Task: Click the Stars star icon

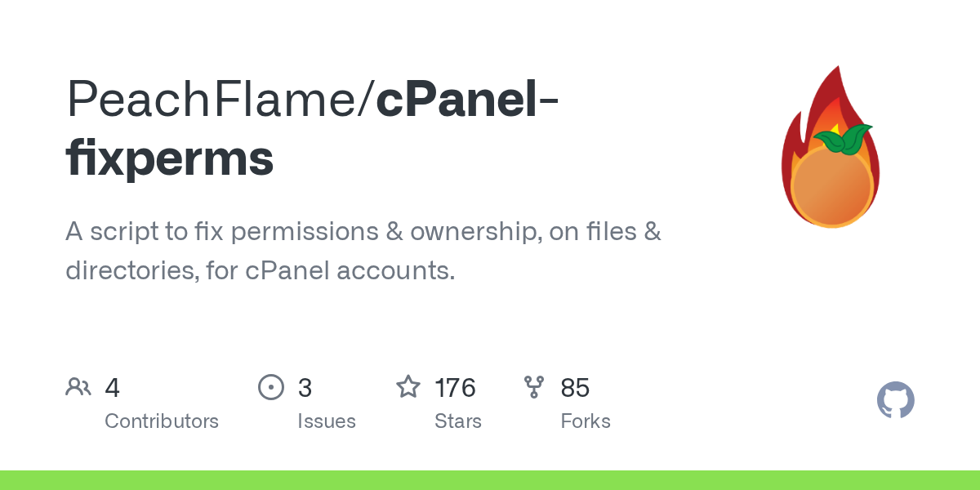Action: point(408,386)
